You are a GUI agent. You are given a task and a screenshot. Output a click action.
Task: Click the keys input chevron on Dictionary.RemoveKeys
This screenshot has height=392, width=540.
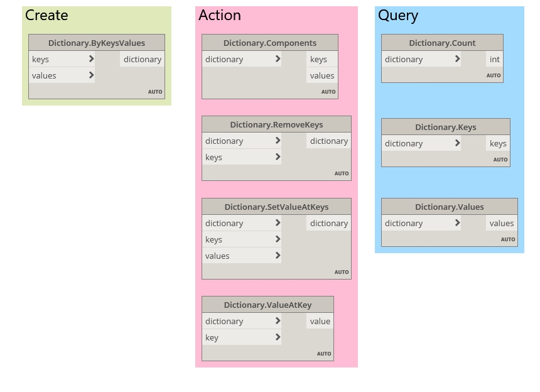pyautogui.click(x=278, y=157)
